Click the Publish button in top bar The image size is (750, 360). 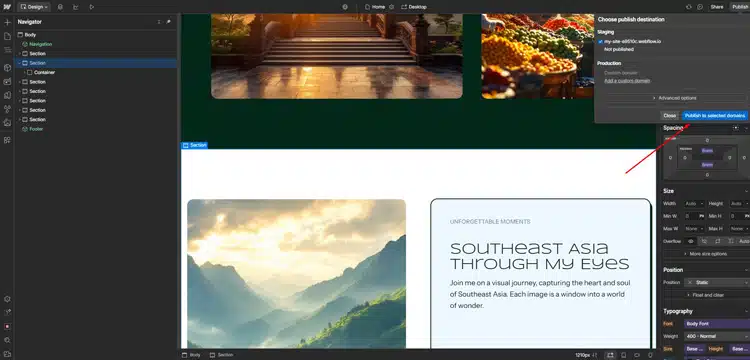(x=739, y=7)
